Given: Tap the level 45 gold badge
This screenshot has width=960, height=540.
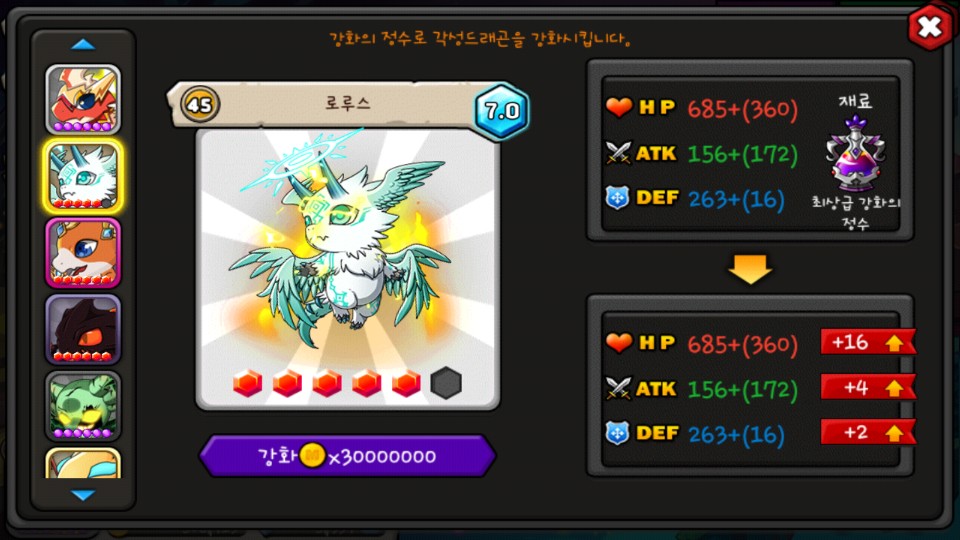Looking at the screenshot, I should [x=200, y=105].
